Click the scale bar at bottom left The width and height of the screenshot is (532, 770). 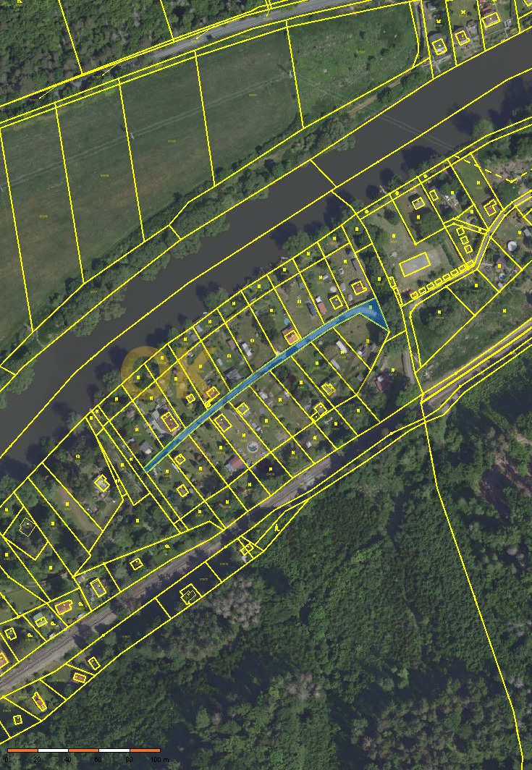coord(83,750)
